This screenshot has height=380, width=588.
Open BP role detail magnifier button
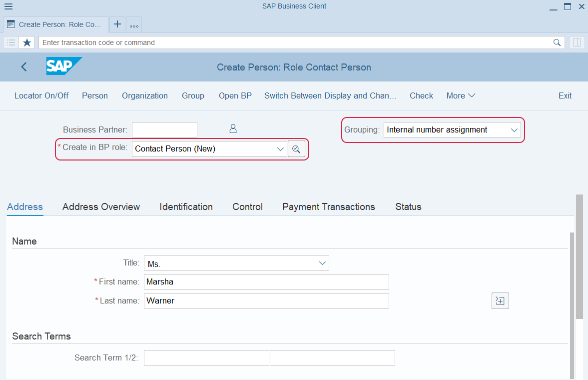point(296,149)
